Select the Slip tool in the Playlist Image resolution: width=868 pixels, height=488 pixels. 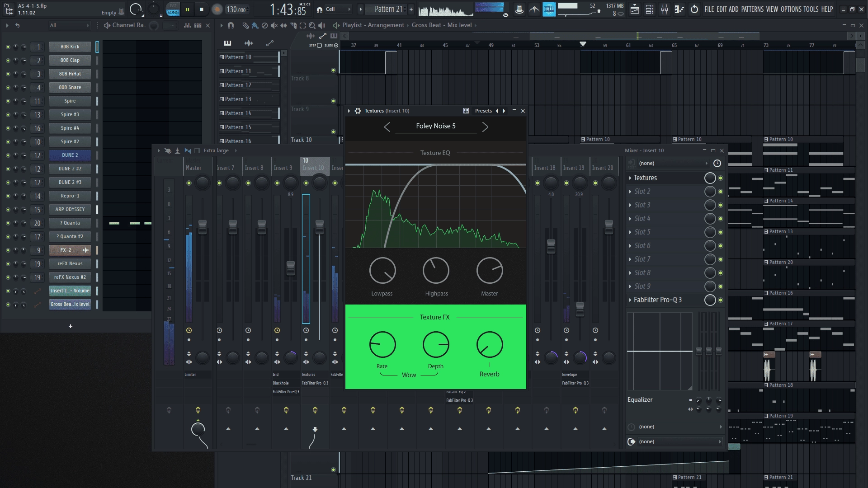(x=284, y=25)
